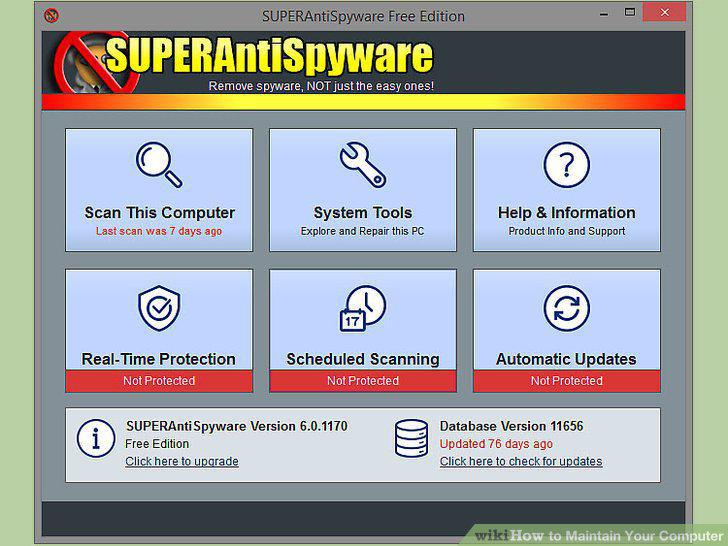
Task: Maximize the SUPERAntiSpyware window
Action: pyautogui.click(x=630, y=13)
